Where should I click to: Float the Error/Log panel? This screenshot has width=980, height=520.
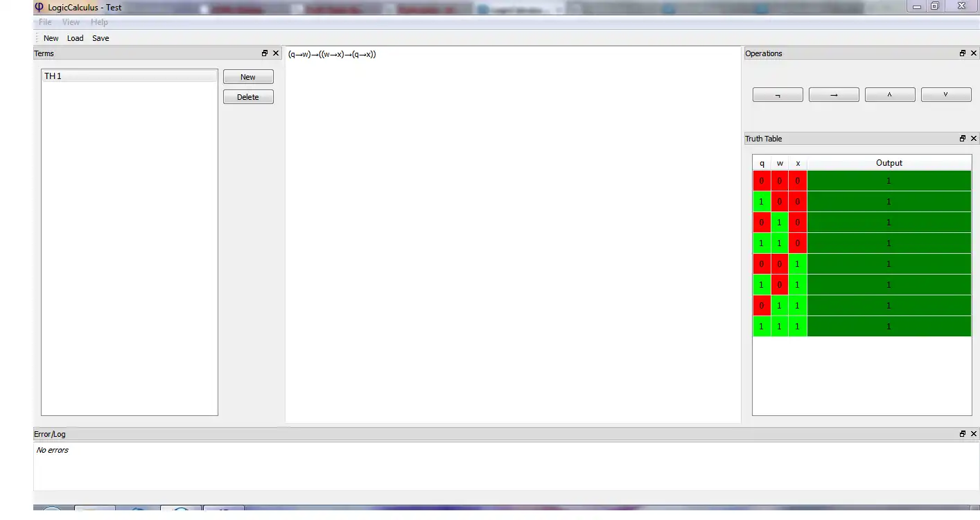pyautogui.click(x=963, y=434)
